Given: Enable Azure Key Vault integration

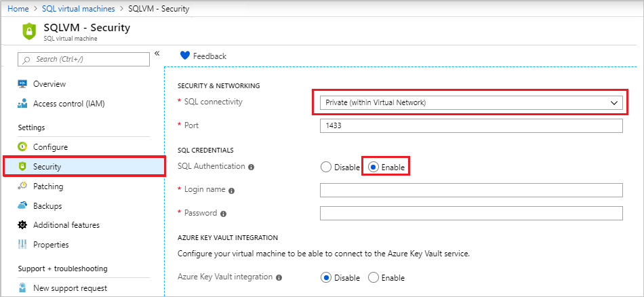Looking at the screenshot, I should pyautogui.click(x=374, y=277).
